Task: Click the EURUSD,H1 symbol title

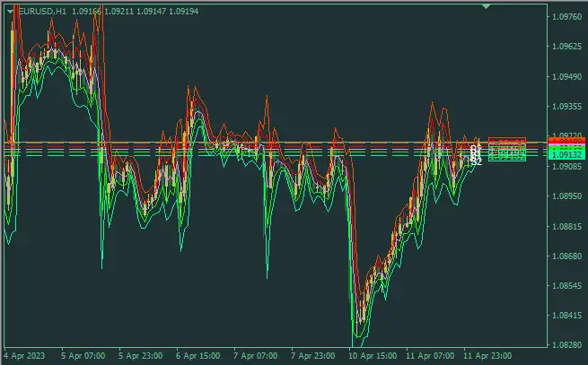Action: (x=42, y=12)
